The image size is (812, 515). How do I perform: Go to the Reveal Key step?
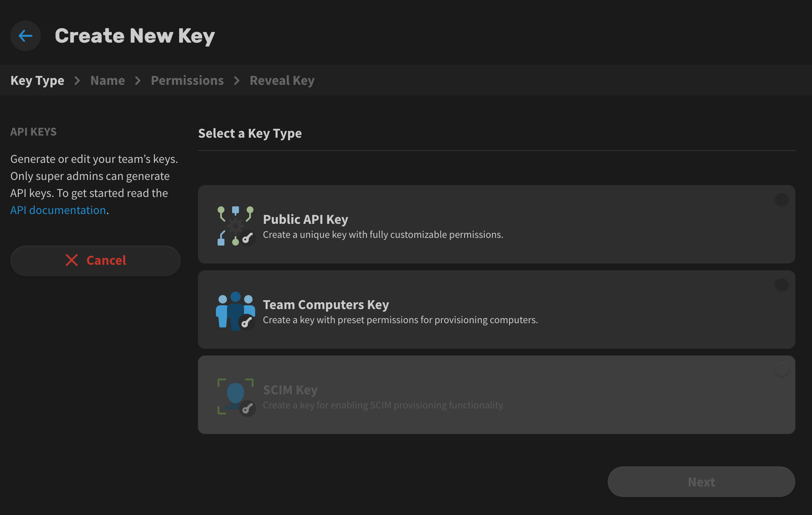282,81
